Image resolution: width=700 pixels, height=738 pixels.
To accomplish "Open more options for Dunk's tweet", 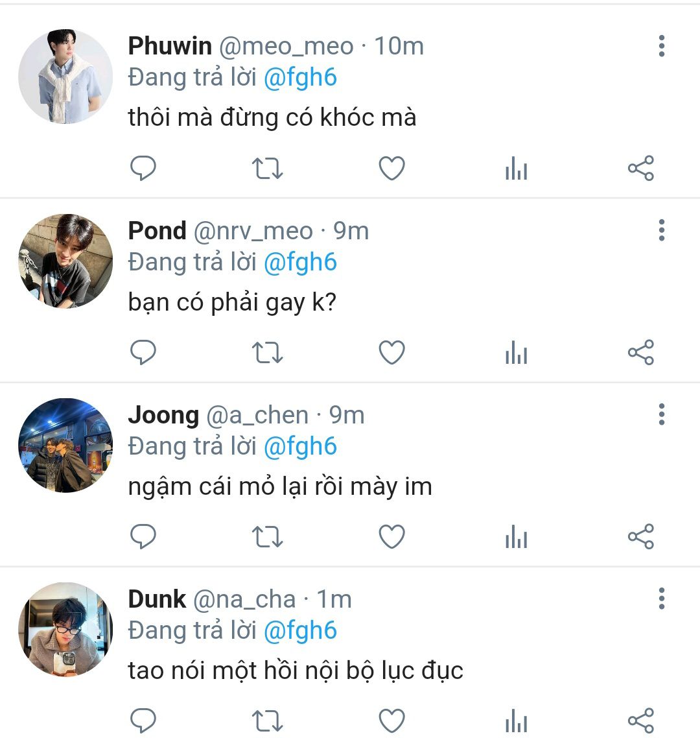I will point(661,599).
